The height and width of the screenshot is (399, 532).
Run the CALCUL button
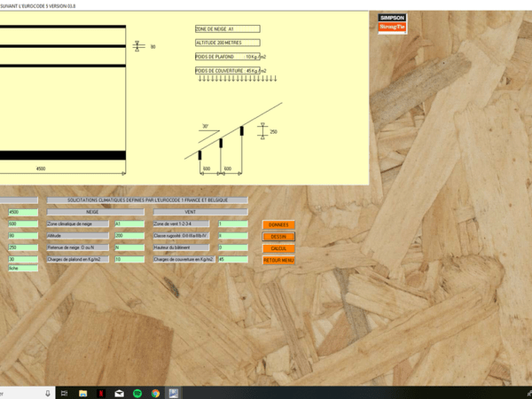tap(278, 248)
